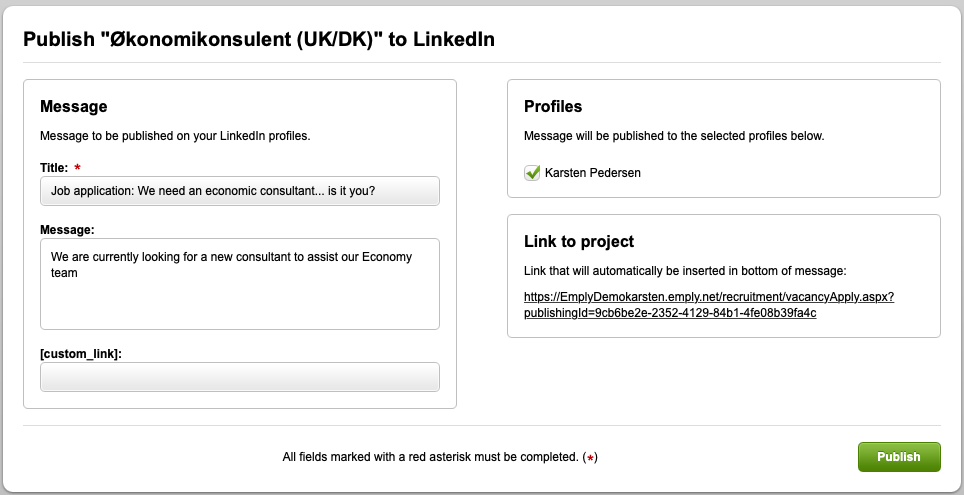964x495 pixels.
Task: Click the "All fields marked" footer notice
Action: tap(430, 457)
